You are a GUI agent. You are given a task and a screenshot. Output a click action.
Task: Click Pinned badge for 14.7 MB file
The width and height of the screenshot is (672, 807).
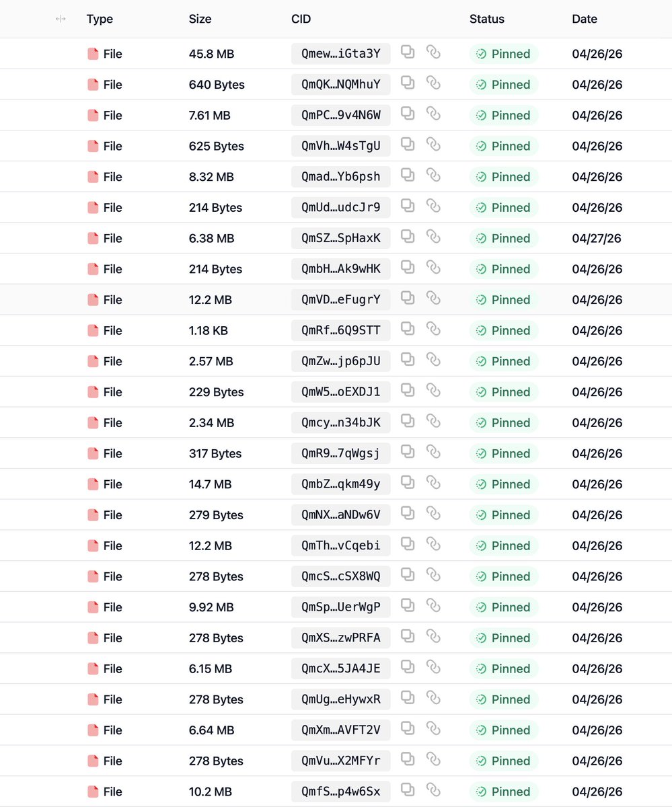point(504,484)
